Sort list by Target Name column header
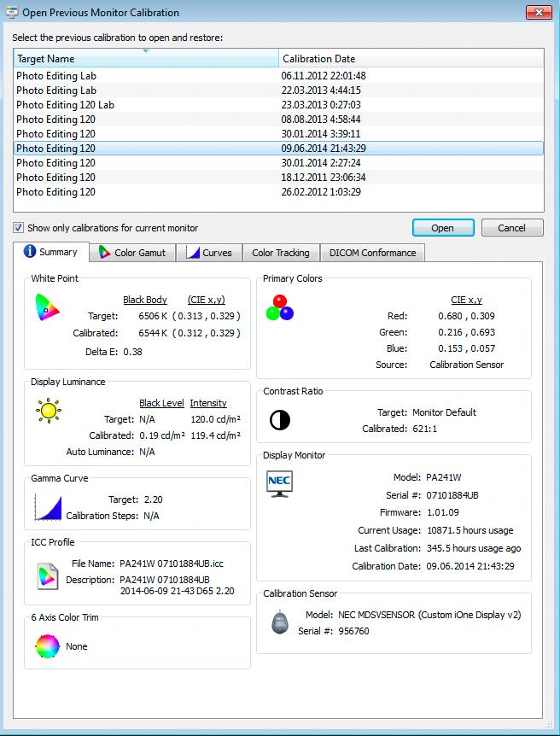Viewport: 560px width, 736px height. [145, 59]
